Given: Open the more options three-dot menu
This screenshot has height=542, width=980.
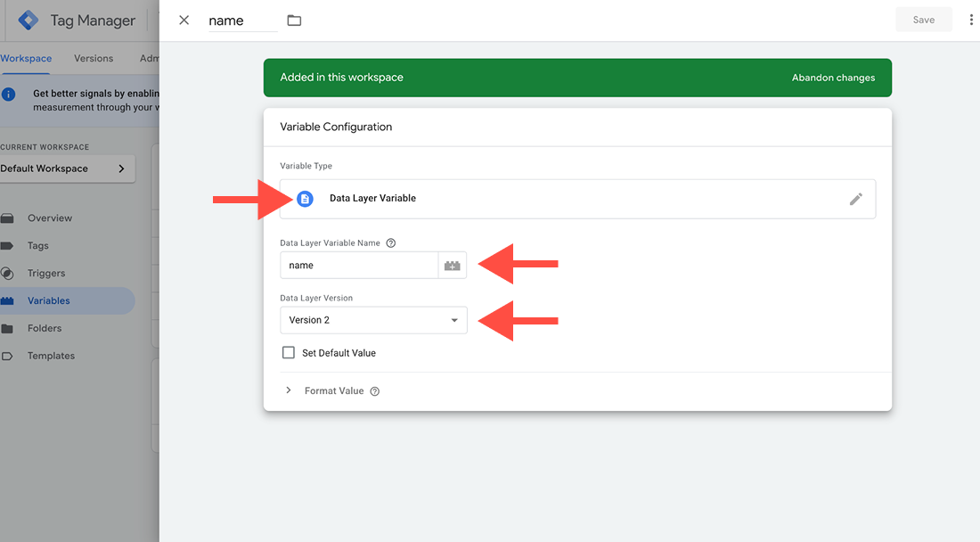Looking at the screenshot, I should (x=970, y=20).
